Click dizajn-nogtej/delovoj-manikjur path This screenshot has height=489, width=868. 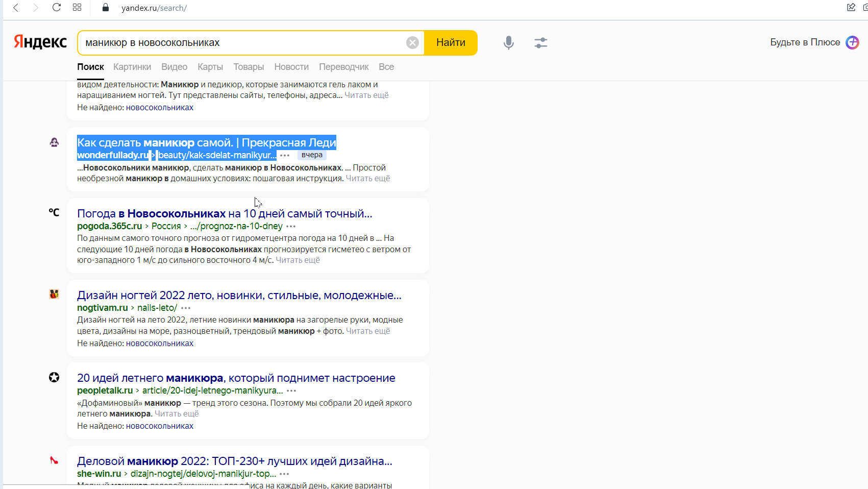click(203, 474)
